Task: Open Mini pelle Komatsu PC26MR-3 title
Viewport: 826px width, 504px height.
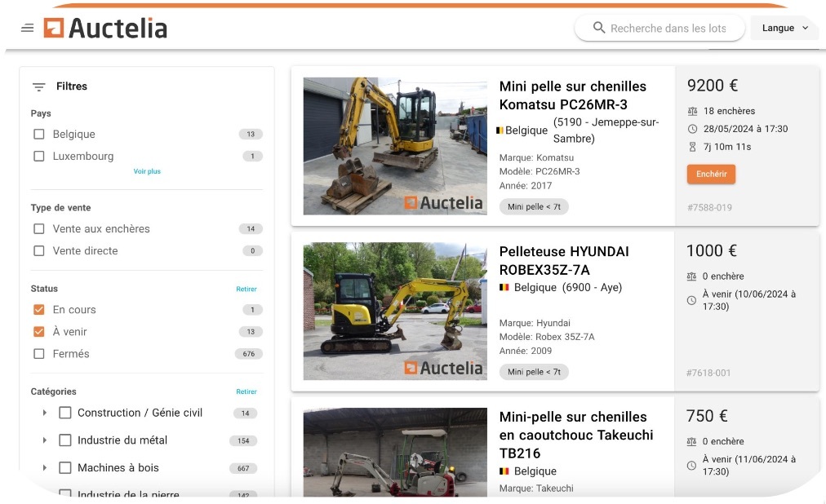Action: pyautogui.click(x=573, y=95)
